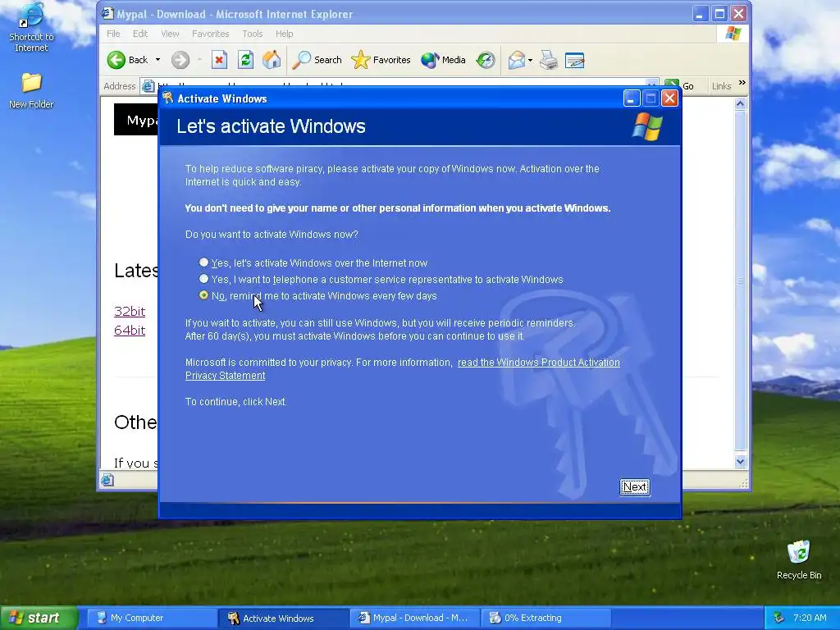Open the File menu in Internet Explorer
The height and width of the screenshot is (630, 840).
(x=113, y=34)
